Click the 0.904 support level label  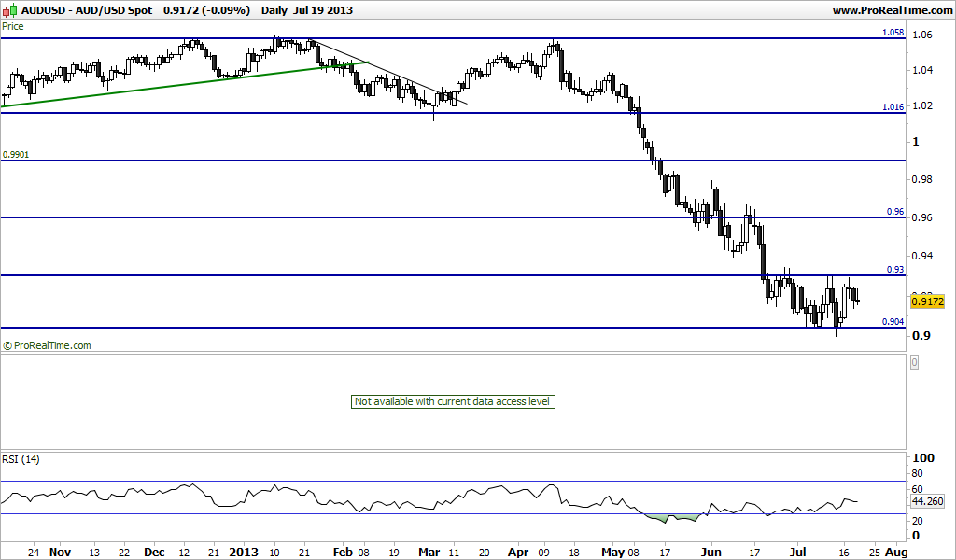coord(893,322)
